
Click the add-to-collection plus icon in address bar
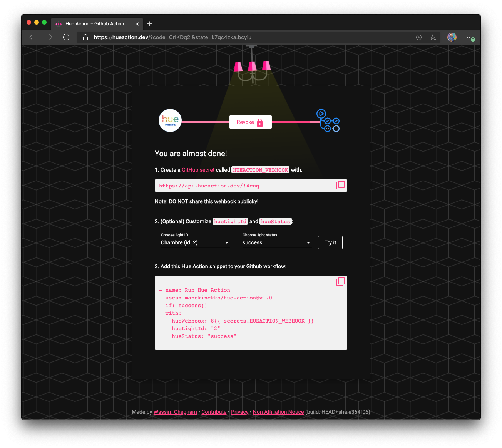tap(419, 37)
